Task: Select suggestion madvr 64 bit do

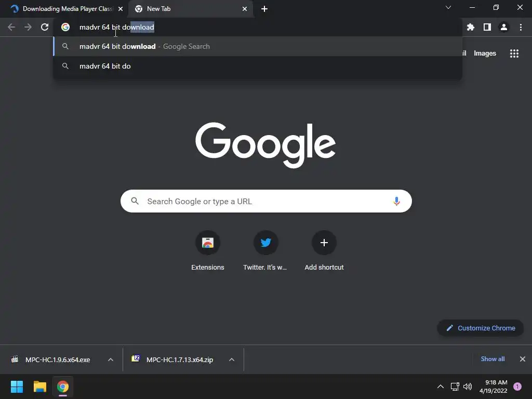Action: click(x=258, y=66)
